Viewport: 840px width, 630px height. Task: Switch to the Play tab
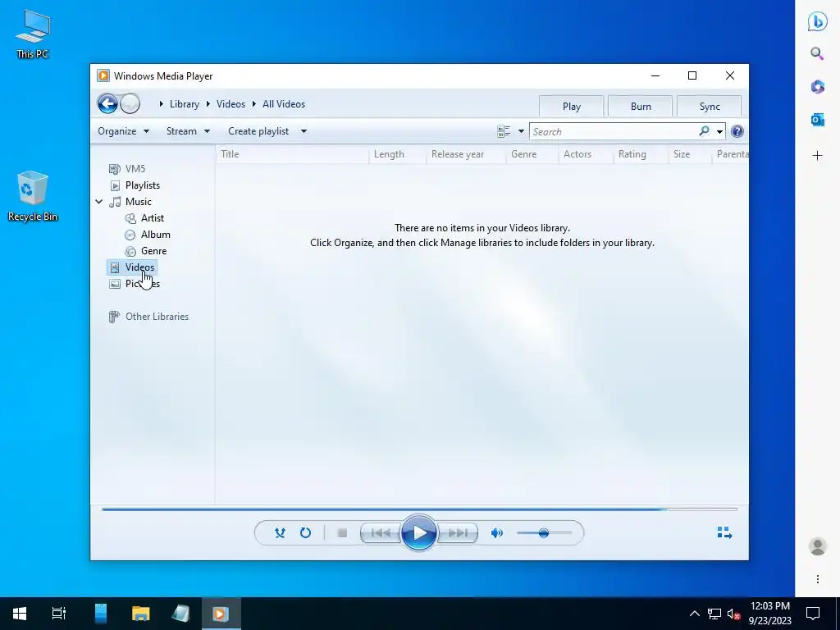(572, 106)
